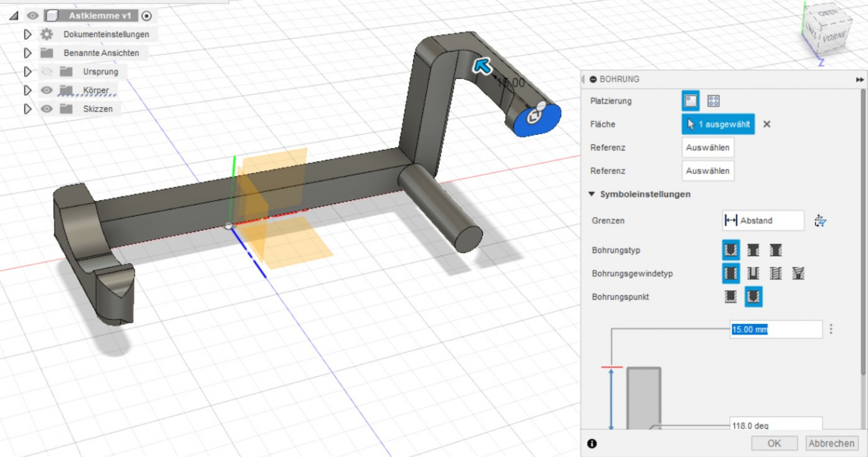
Task: Show the Ursprung folder via eye icon
Action: pyautogui.click(x=47, y=72)
